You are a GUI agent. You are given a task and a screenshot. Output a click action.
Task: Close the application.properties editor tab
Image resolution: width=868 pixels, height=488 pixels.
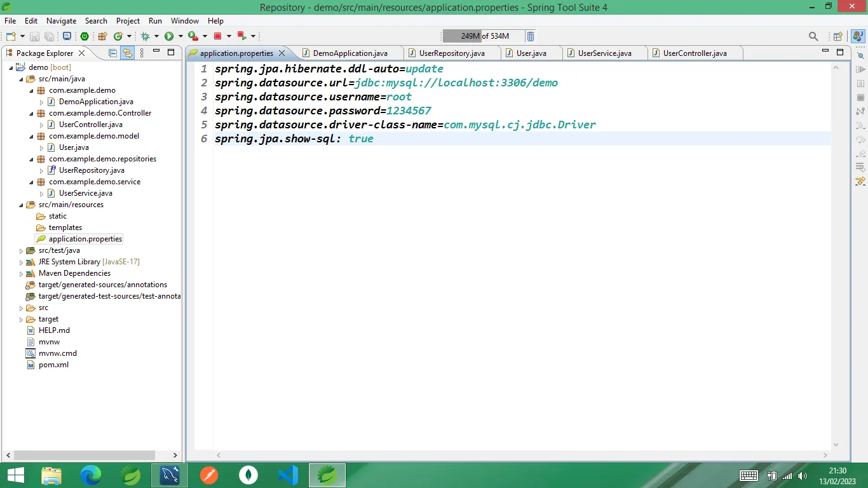coord(281,53)
